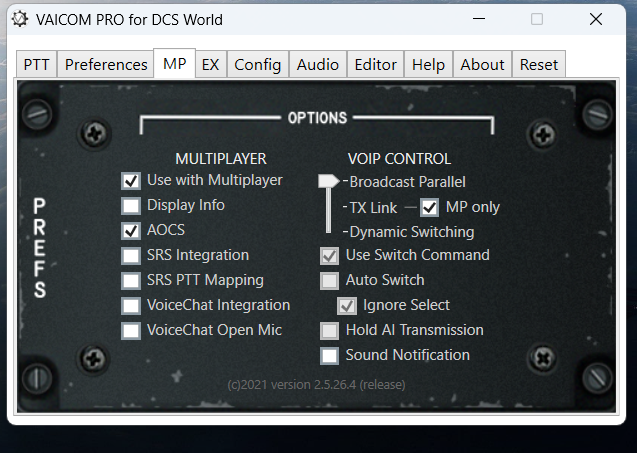Viewport: 637px width, 453px height.
Task: Enable SRS Integration checkbox
Action: tap(131, 256)
